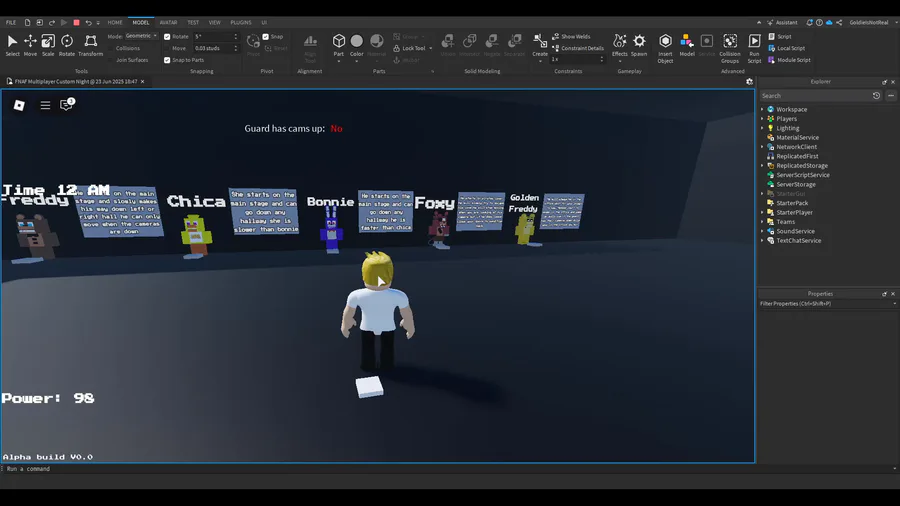Switch to the TEST ribbon tab
900x506 pixels.
193,22
